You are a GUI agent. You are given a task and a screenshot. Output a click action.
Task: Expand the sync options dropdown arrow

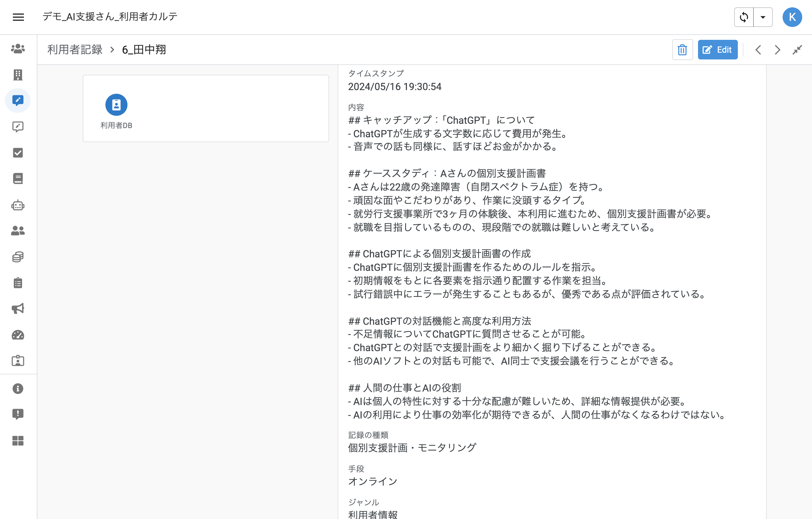coord(763,17)
